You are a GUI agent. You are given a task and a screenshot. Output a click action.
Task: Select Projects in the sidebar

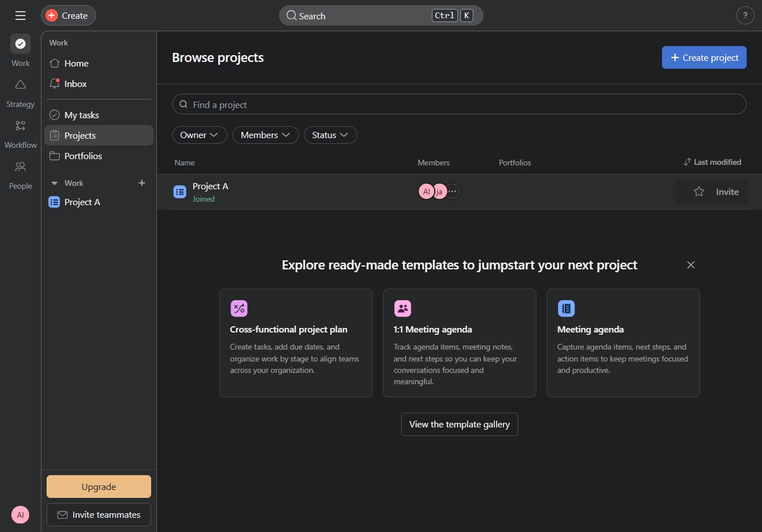click(99, 135)
